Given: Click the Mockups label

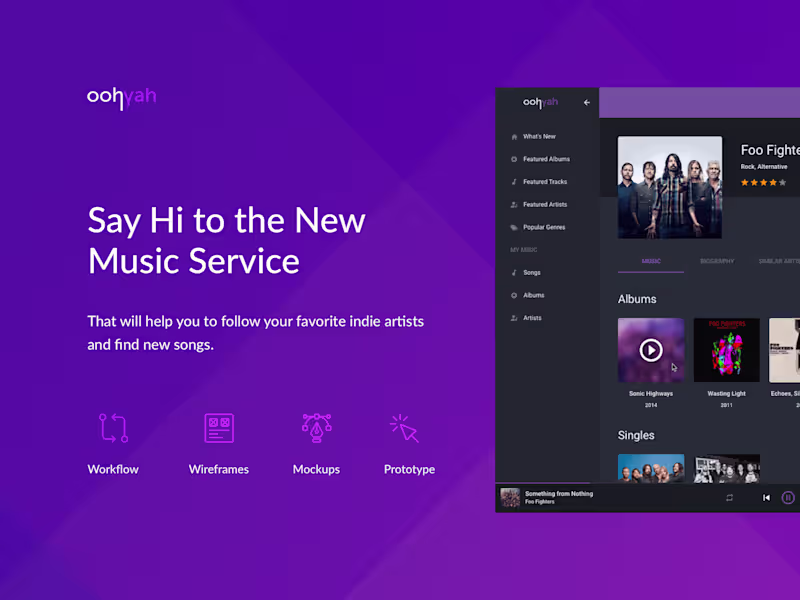Looking at the screenshot, I should pos(316,469).
